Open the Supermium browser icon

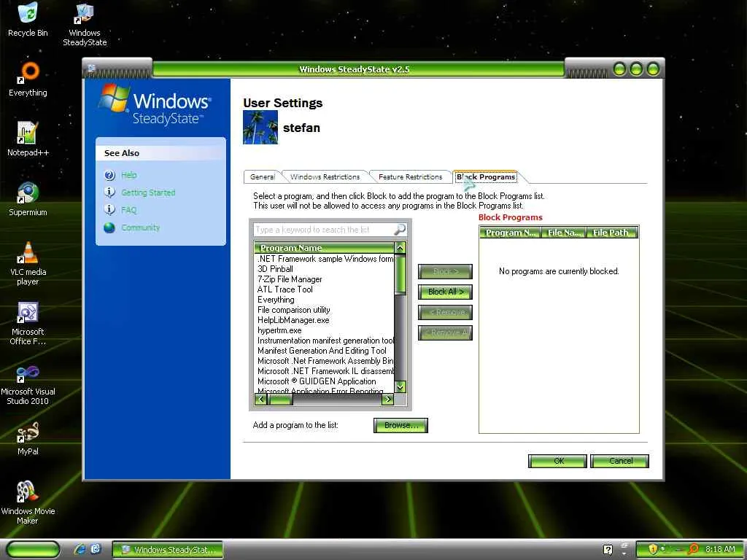[28, 198]
